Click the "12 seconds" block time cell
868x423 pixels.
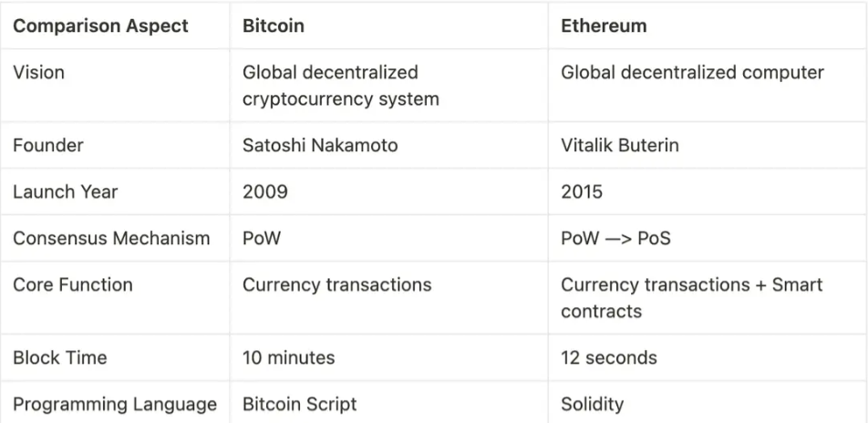coord(608,357)
